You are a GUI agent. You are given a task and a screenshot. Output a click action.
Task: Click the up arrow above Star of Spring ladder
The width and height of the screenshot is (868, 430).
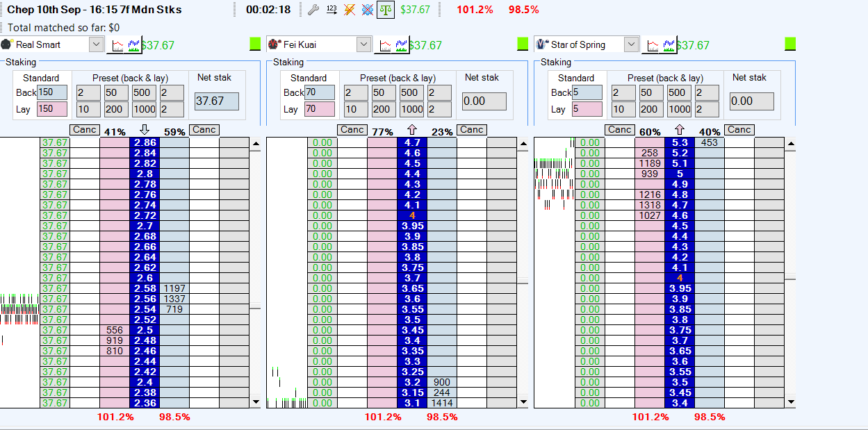(679, 130)
